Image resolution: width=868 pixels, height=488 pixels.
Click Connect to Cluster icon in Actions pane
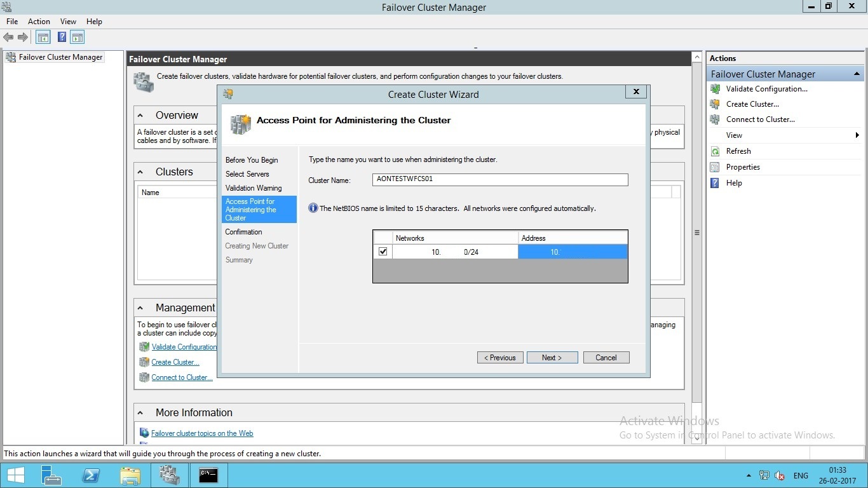[x=715, y=119]
